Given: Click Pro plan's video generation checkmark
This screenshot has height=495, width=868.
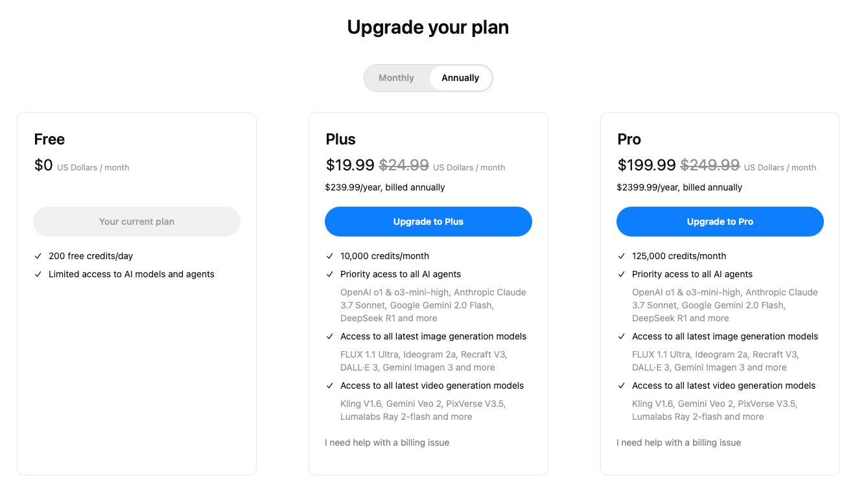Looking at the screenshot, I should 622,386.
